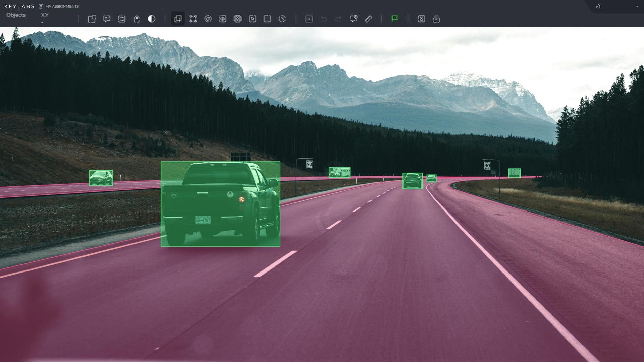Open the pinned comment tool
Screen dimensions: 644x362
(353, 19)
